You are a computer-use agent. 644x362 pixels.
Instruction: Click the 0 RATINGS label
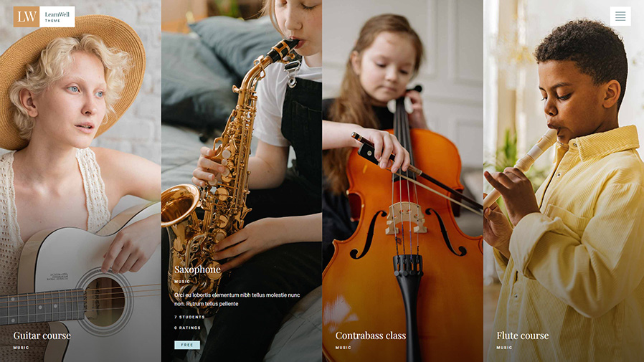pos(187,328)
